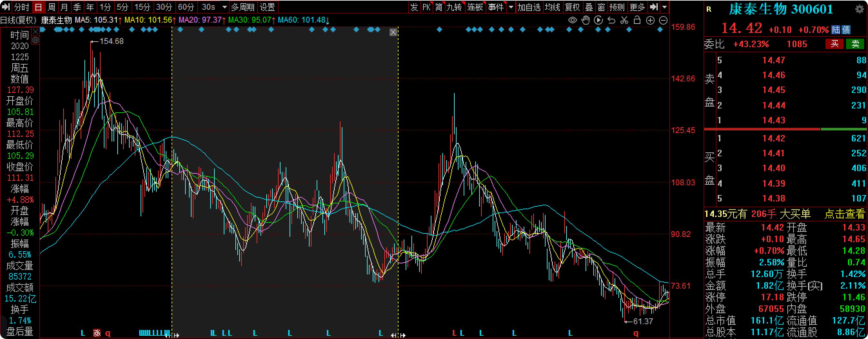Click the yellow R marker beside the stock name
This screenshot has width=868, height=339.
[x=709, y=9]
